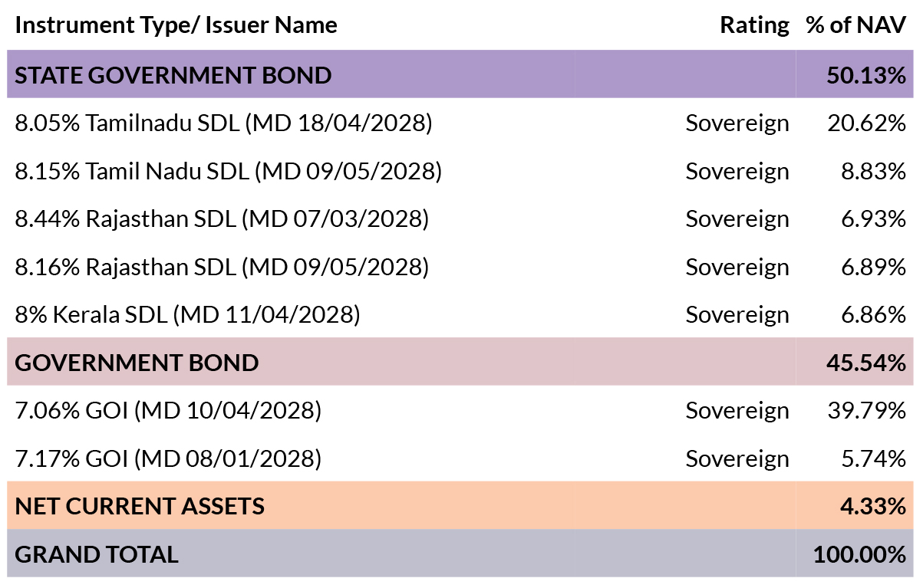The image size is (923, 588).
Task: Click the Rating column header
Action: click(x=754, y=25)
